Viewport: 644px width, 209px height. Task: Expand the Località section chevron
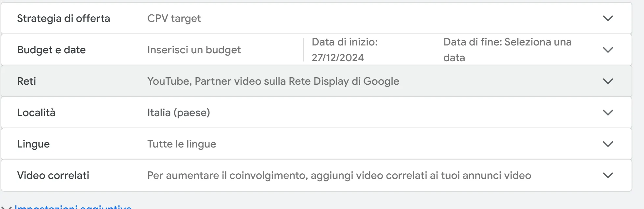tap(608, 113)
